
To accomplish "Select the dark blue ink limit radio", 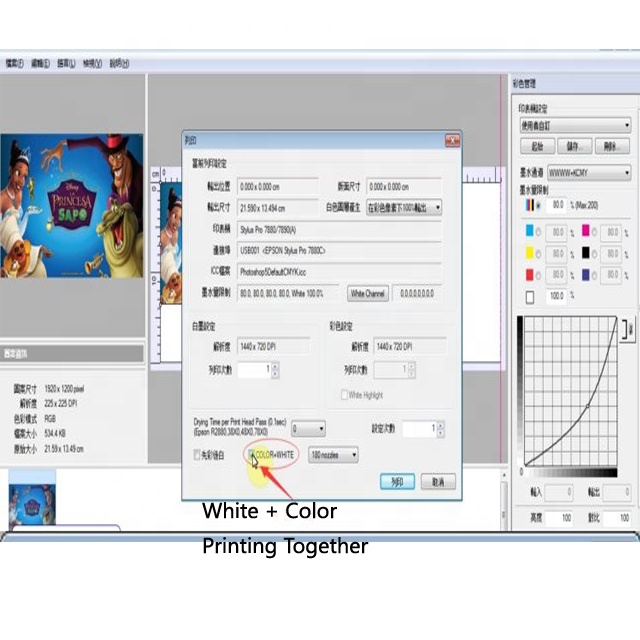I will coord(594,276).
